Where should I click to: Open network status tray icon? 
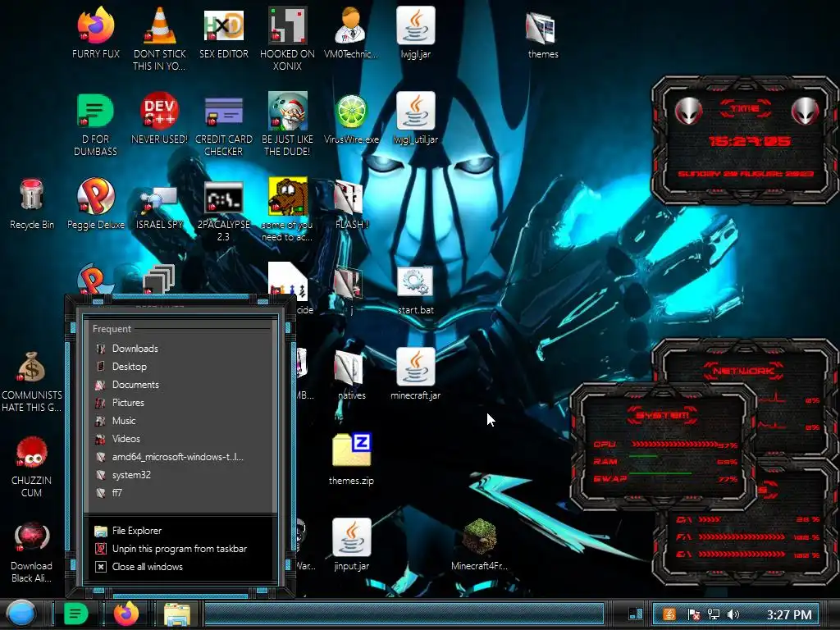pyautogui.click(x=714, y=614)
